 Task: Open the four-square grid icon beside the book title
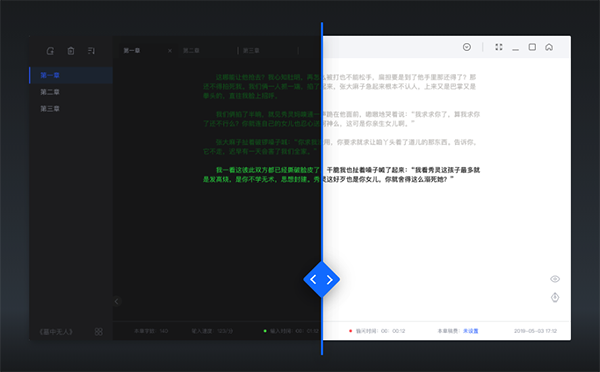tap(99, 331)
